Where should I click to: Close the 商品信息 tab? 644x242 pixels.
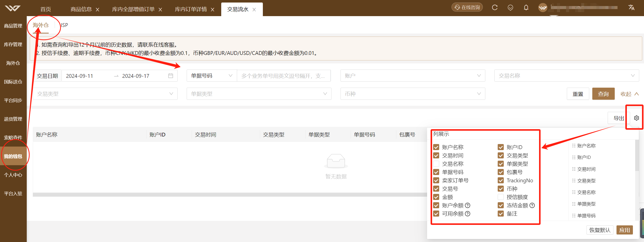pos(98,10)
